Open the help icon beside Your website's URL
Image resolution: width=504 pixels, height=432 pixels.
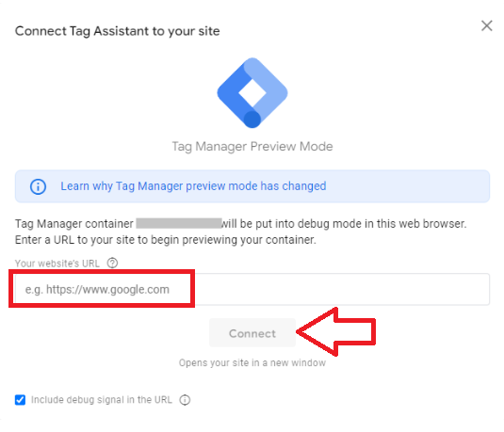tap(112, 263)
